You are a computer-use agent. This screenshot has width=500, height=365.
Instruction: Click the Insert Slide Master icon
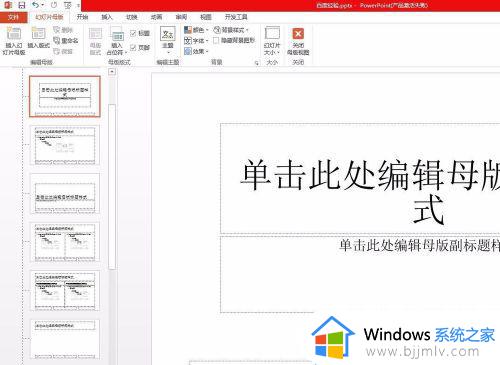pyautogui.click(x=14, y=34)
